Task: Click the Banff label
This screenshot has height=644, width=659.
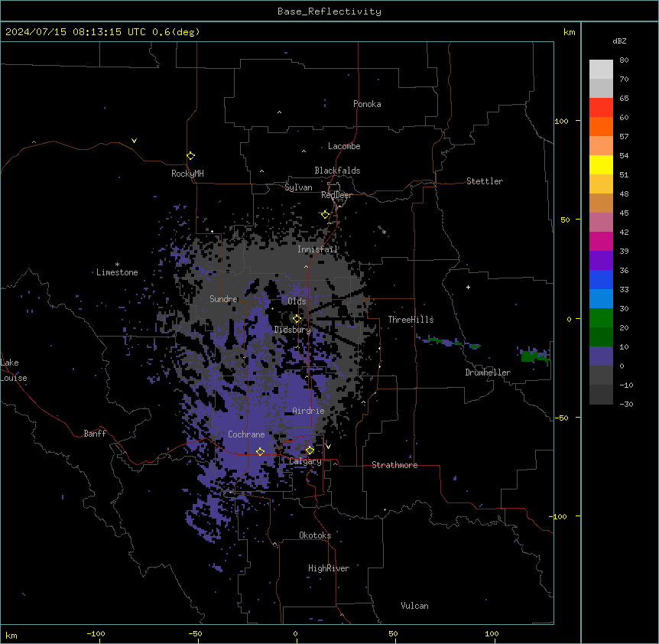Action: (95, 434)
